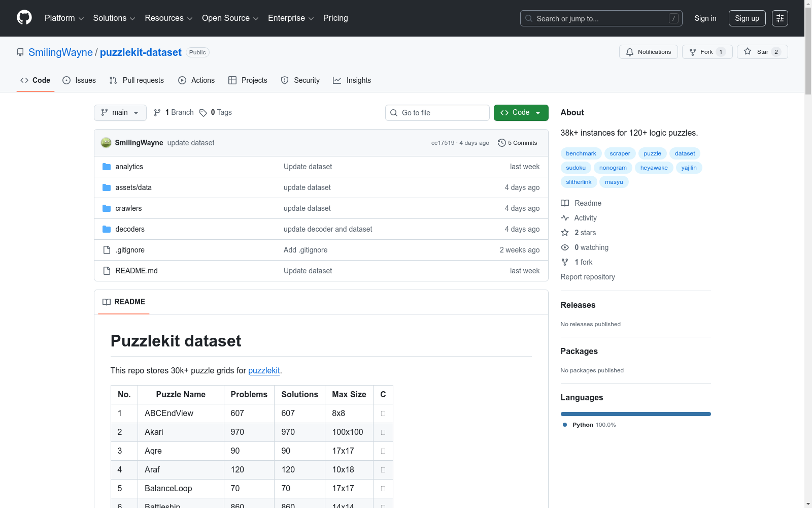
Task: Click the search magnifier icon in header
Action: coord(529,18)
